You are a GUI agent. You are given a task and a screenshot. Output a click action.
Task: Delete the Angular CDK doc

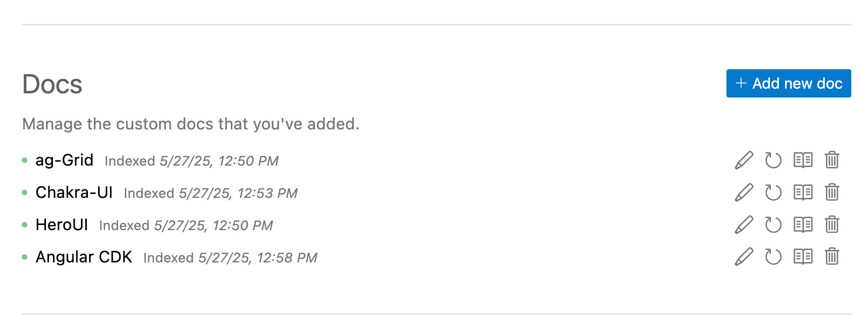[x=832, y=257]
